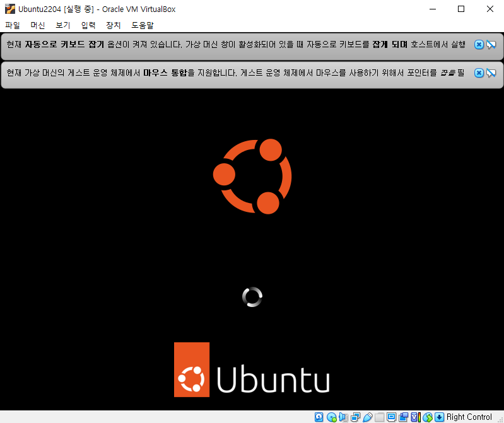Screen dimensions: 504x423
Task: Click the USB devices status icon
Action: click(x=367, y=417)
